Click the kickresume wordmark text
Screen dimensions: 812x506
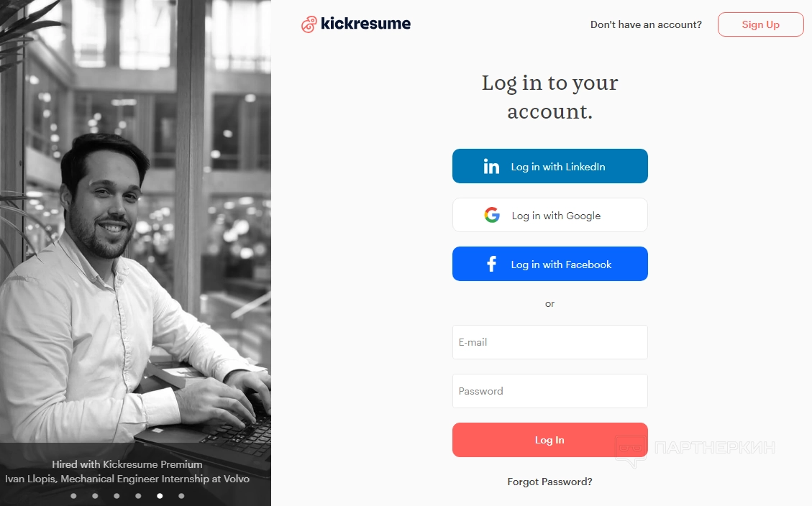(x=365, y=24)
